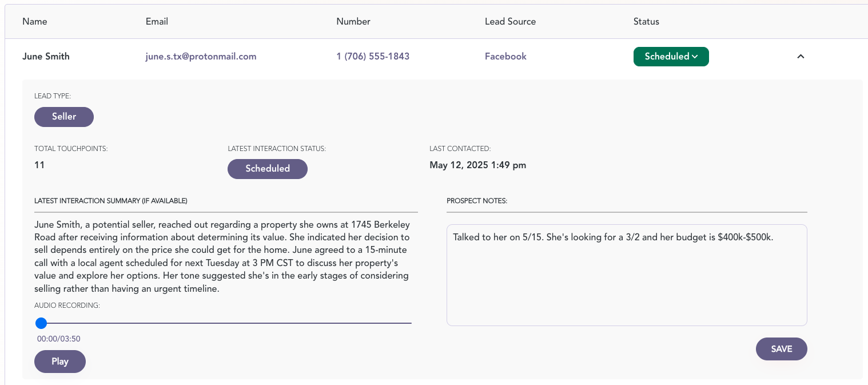Save the prospect notes
The image size is (868, 385).
(x=781, y=349)
